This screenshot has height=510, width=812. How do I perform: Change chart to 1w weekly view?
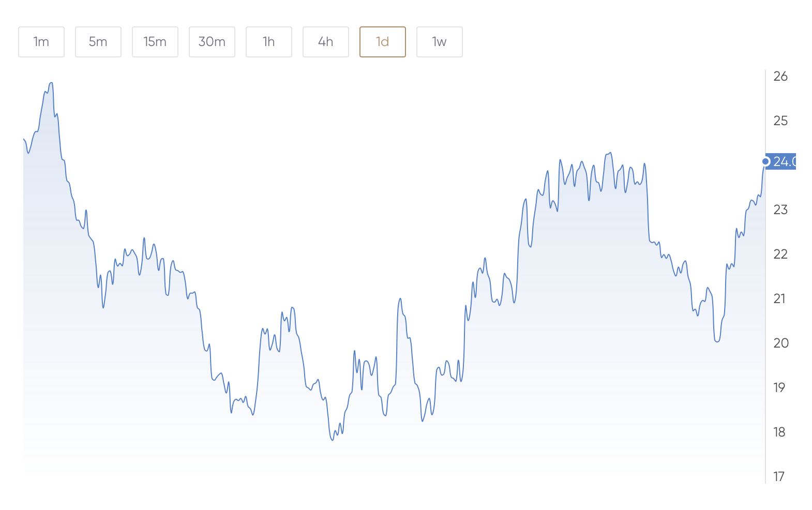[x=440, y=42]
